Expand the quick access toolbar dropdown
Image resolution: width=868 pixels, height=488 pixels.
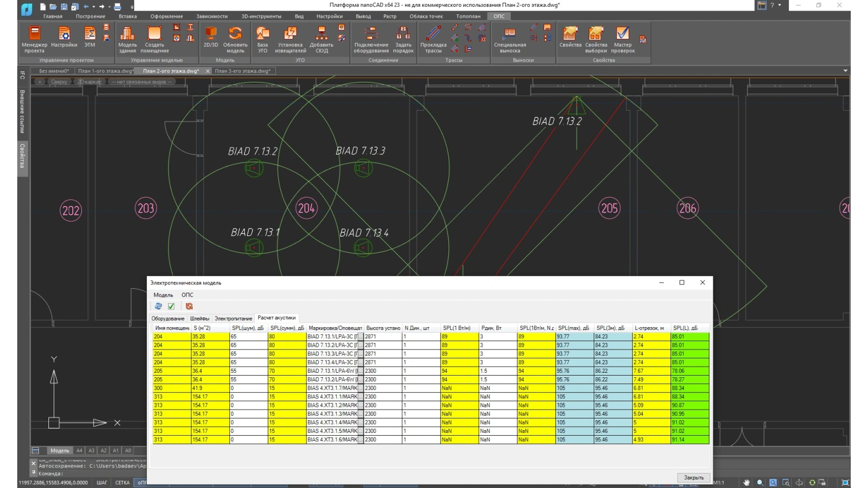[x=132, y=7]
